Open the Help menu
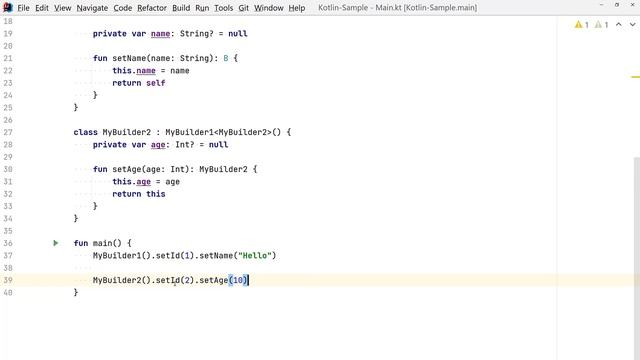Screen dimensions: 640x360 tap(297, 8)
